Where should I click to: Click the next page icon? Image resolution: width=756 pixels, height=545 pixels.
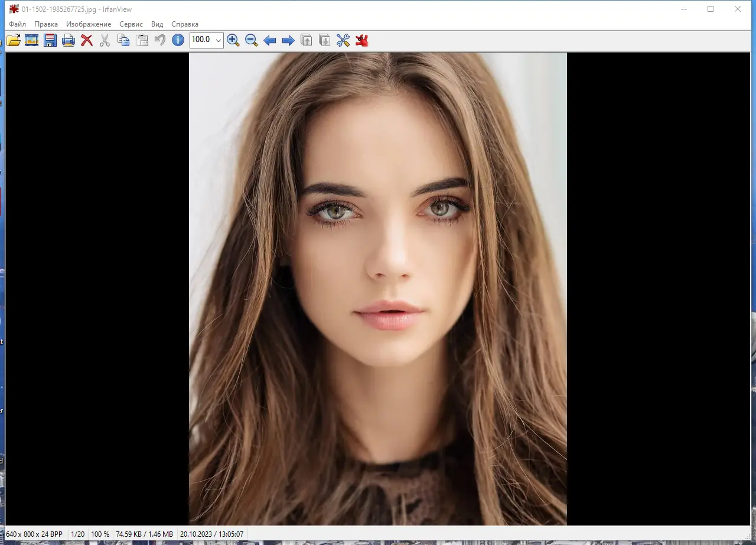(x=325, y=40)
